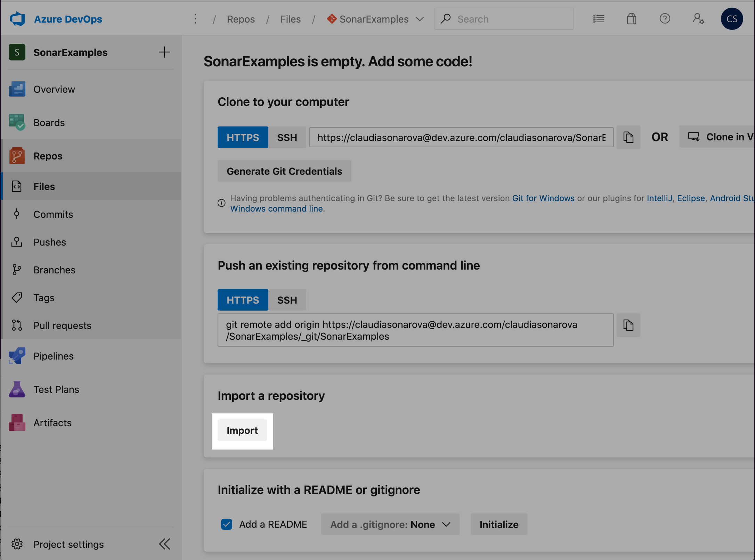The image size is (755, 560).
Task: Click the Files code icon
Action: click(x=17, y=187)
